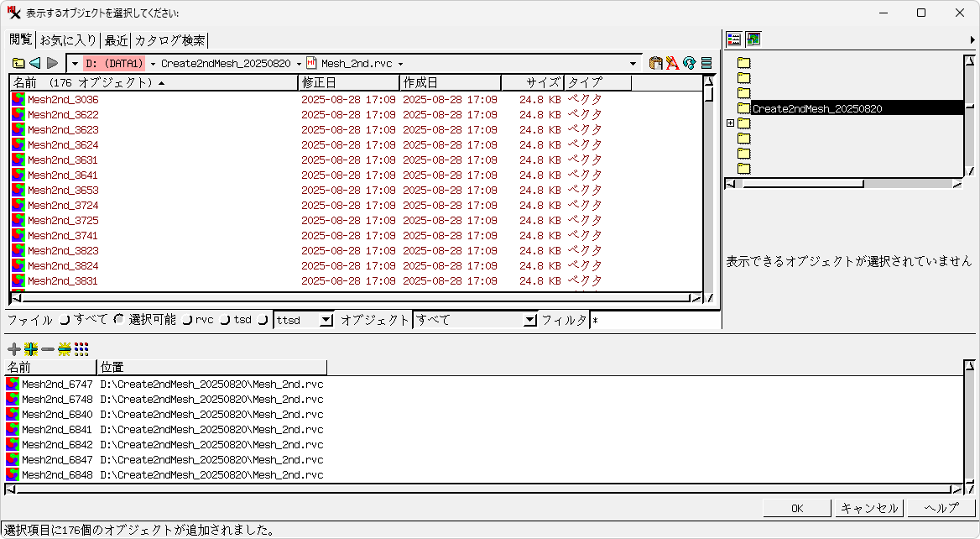
Task: Click the up-one-level folder icon
Action: 18,64
